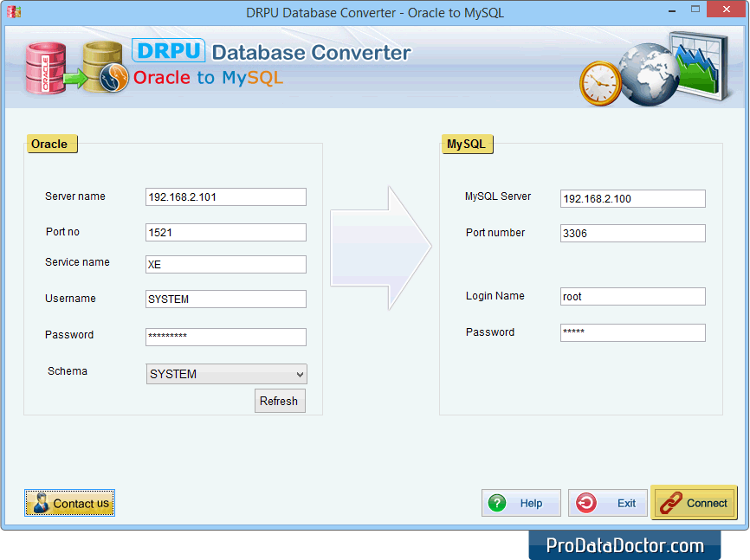Select the Service name field containing XE
This screenshot has height=560, width=750.
226,265
